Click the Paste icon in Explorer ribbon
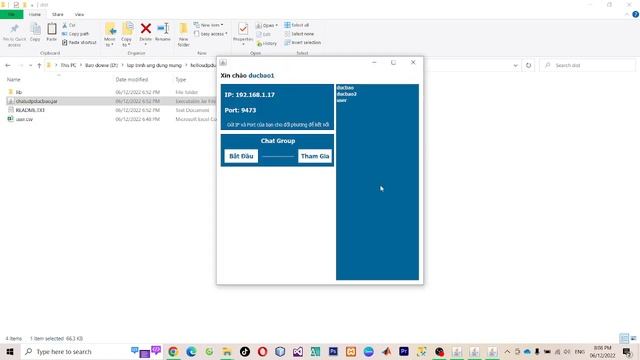 tap(51, 32)
